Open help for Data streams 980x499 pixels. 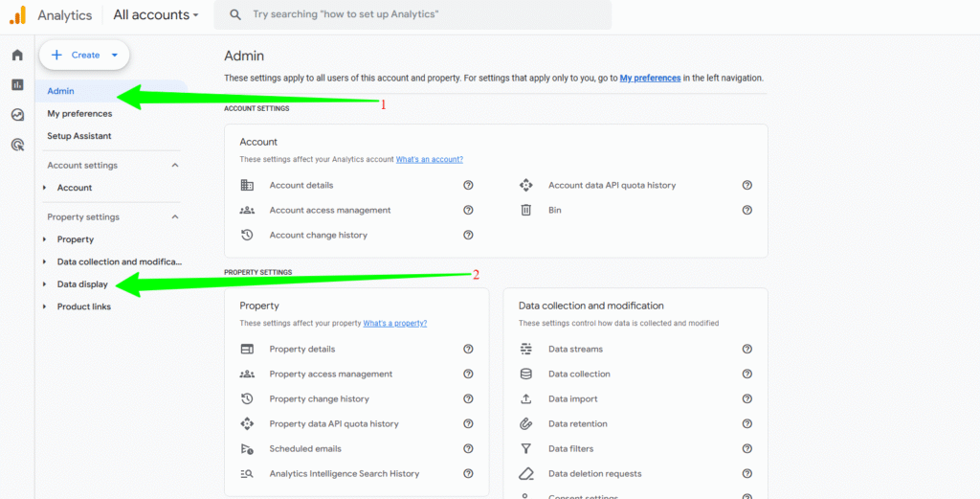tap(746, 349)
